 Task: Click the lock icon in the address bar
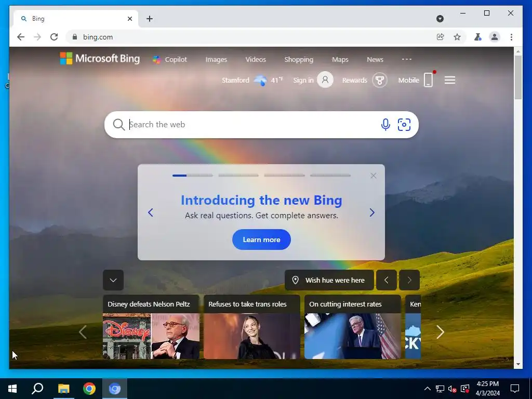coord(75,37)
